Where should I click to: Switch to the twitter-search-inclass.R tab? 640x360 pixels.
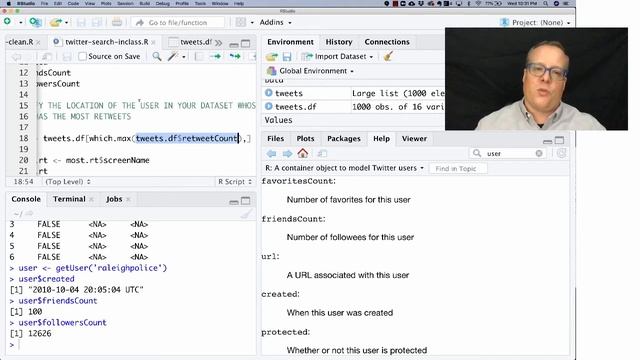(x=107, y=42)
